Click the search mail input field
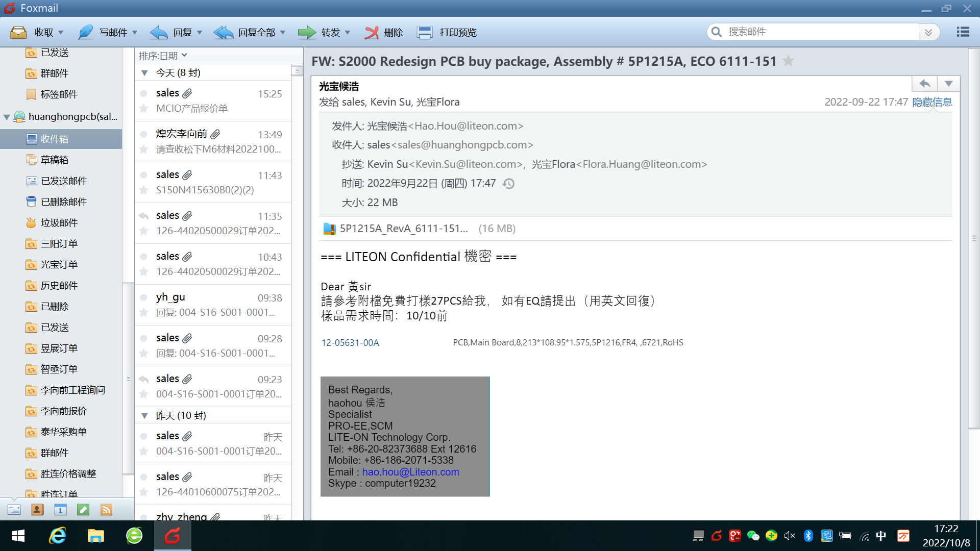 tap(817, 32)
